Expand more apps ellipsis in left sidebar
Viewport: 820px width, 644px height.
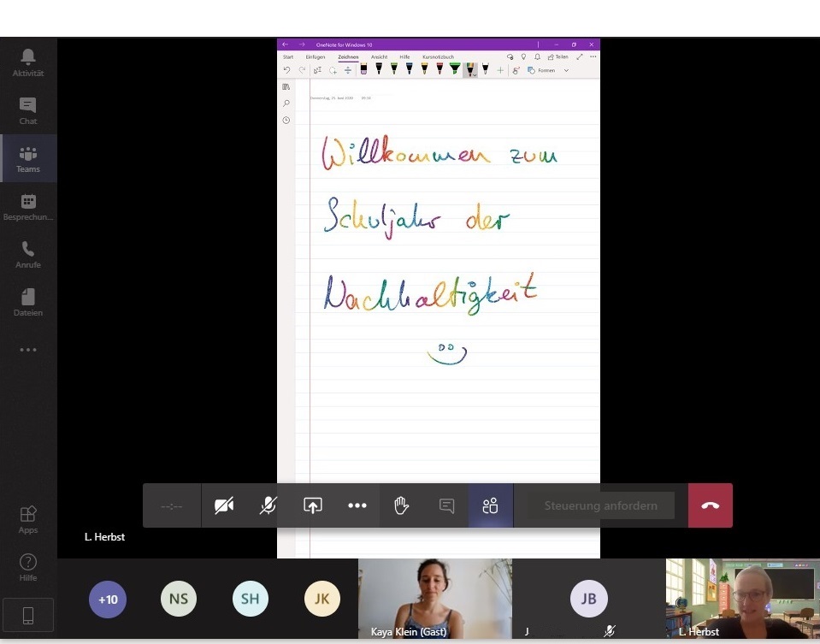pyautogui.click(x=28, y=350)
